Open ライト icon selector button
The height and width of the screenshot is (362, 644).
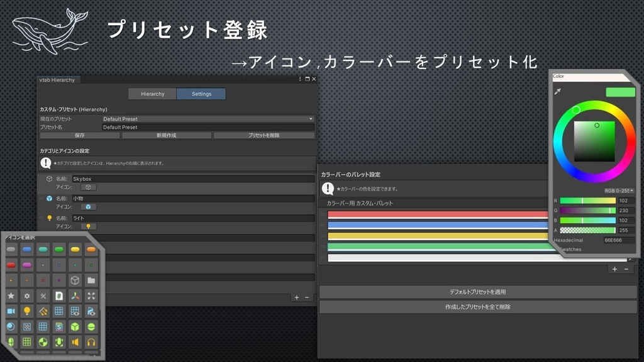coord(88,226)
